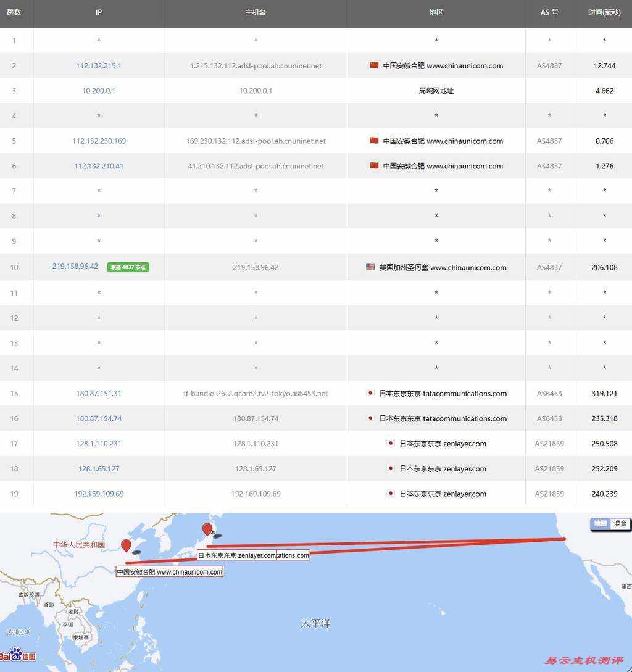Click latency value 252.209
The width and height of the screenshot is (632, 672).
pos(605,469)
